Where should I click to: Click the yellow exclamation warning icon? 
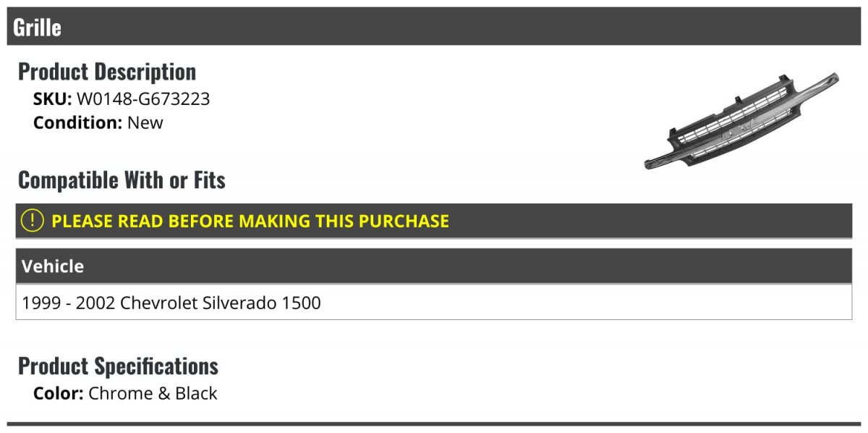(x=33, y=221)
